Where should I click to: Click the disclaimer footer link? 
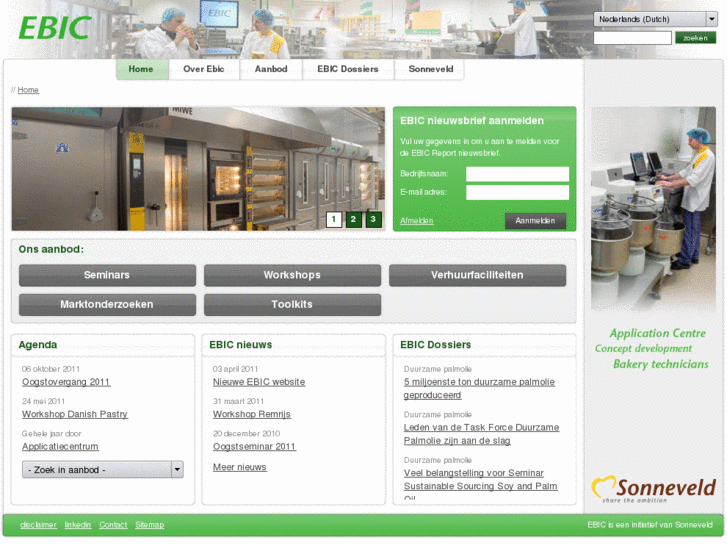(38, 525)
